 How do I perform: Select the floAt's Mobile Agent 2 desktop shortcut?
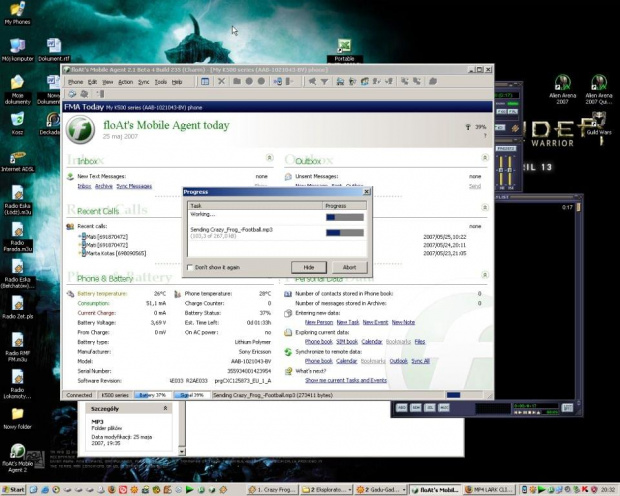17,458
